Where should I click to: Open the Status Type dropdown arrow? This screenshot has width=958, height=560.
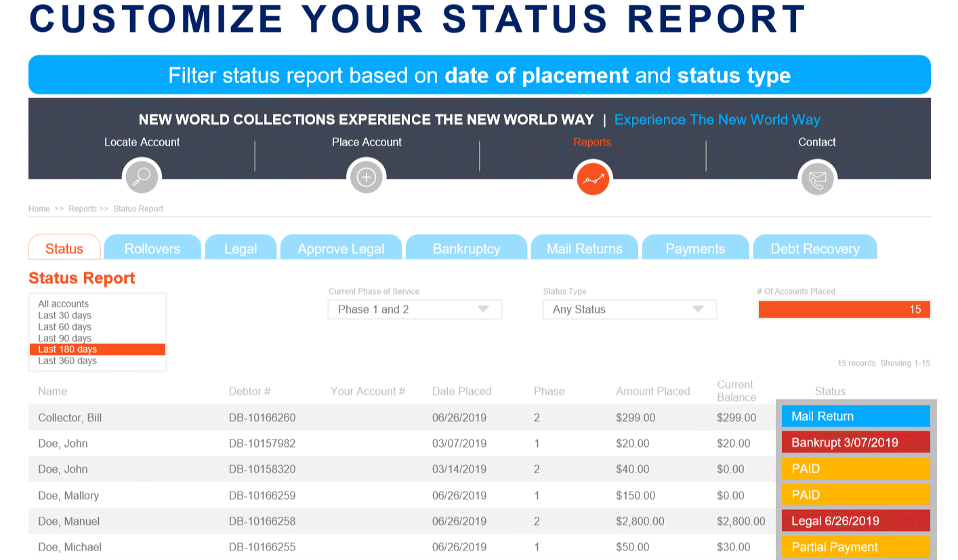[x=698, y=309]
